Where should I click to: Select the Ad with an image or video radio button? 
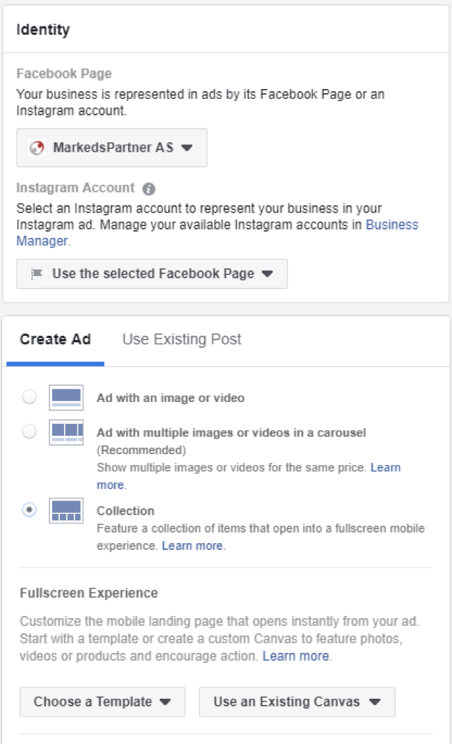coord(29,397)
